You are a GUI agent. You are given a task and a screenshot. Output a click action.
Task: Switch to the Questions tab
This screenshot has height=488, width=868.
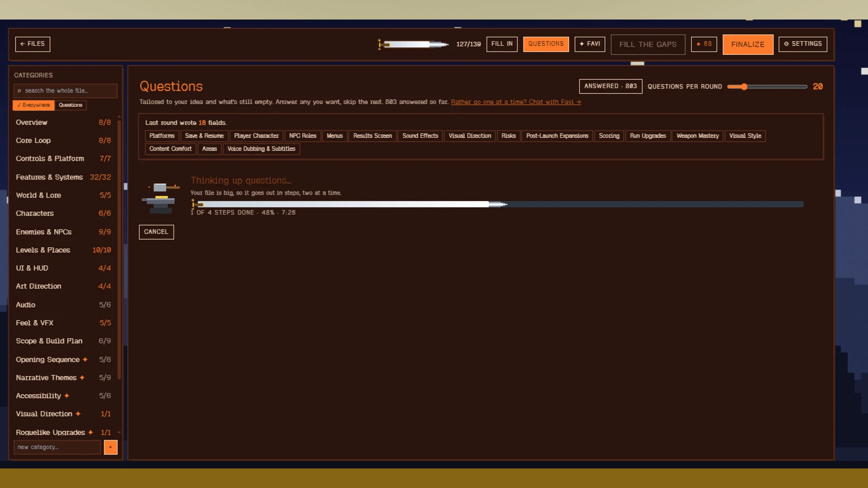[x=546, y=44]
